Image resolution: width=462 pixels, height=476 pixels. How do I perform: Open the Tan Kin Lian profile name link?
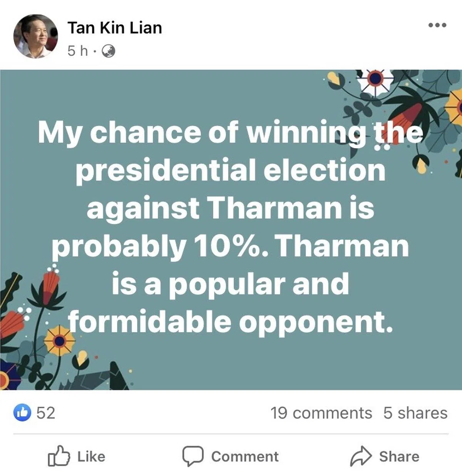(x=115, y=28)
